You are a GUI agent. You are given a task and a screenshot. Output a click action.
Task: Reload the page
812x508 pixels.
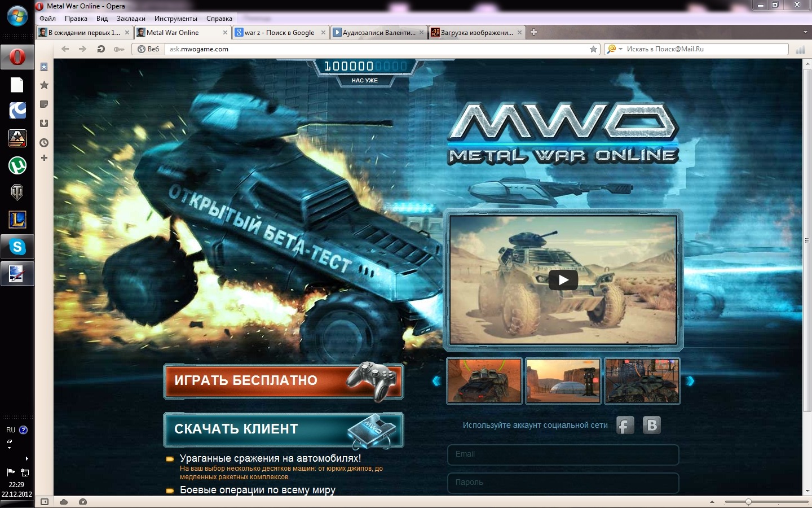[x=101, y=49]
